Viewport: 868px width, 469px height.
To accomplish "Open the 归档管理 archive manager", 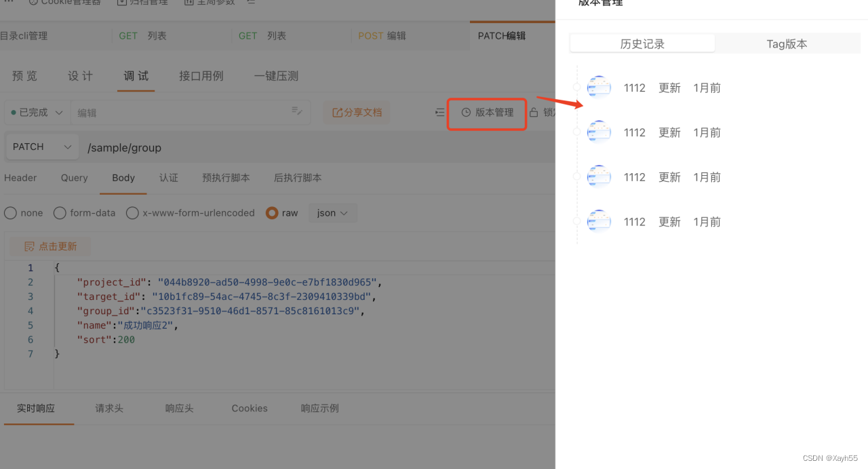I will tap(142, 2).
